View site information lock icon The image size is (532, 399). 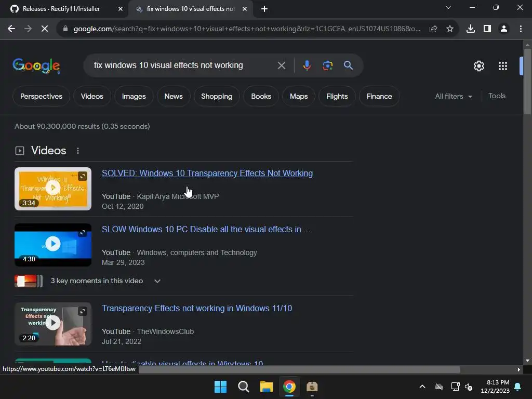tap(65, 29)
